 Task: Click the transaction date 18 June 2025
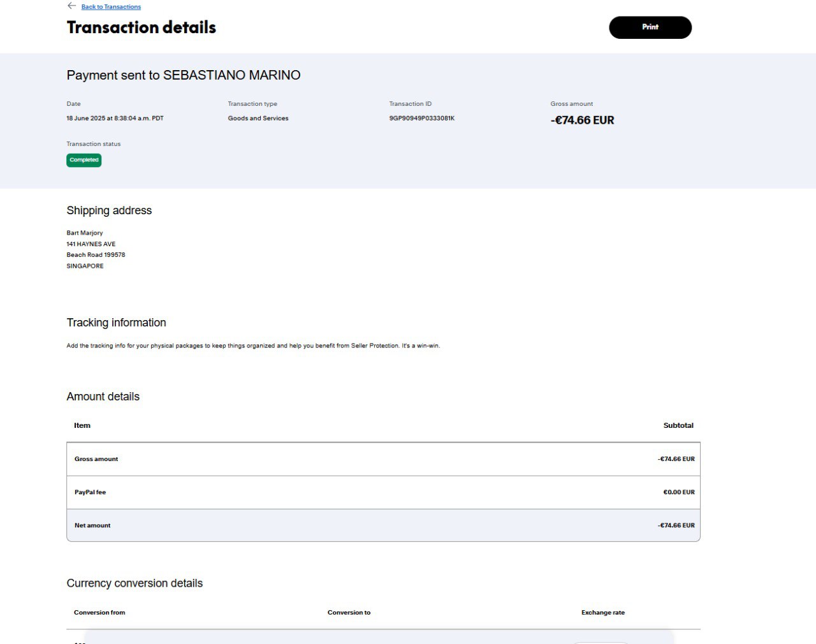[115, 119]
